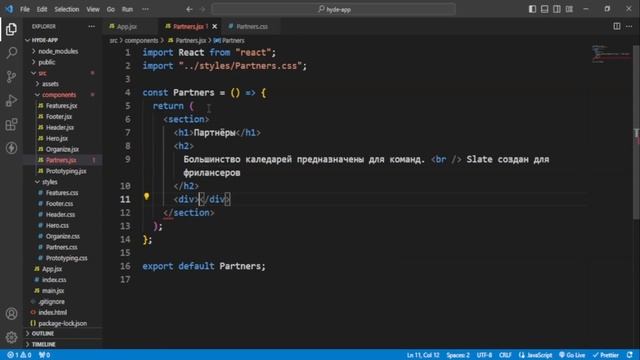Expand the assets folder
This screenshot has width=640, height=360.
[x=50, y=84]
